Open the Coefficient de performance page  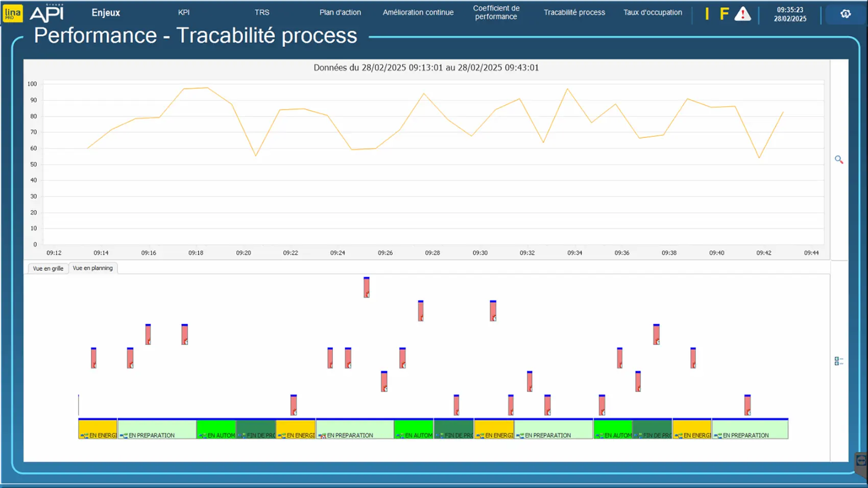pyautogui.click(x=496, y=13)
